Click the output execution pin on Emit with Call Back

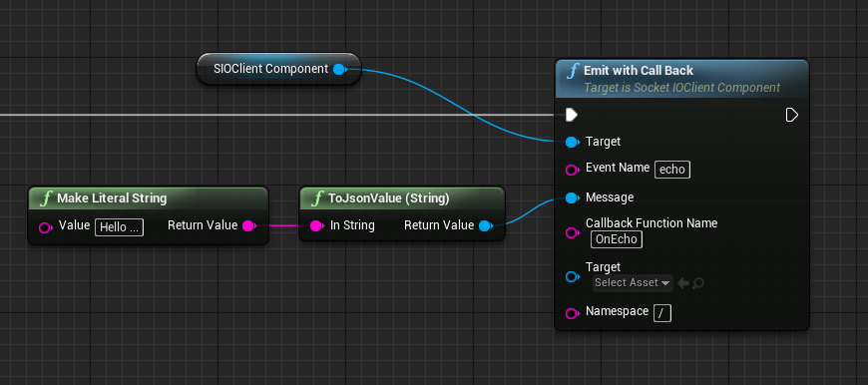click(x=791, y=115)
